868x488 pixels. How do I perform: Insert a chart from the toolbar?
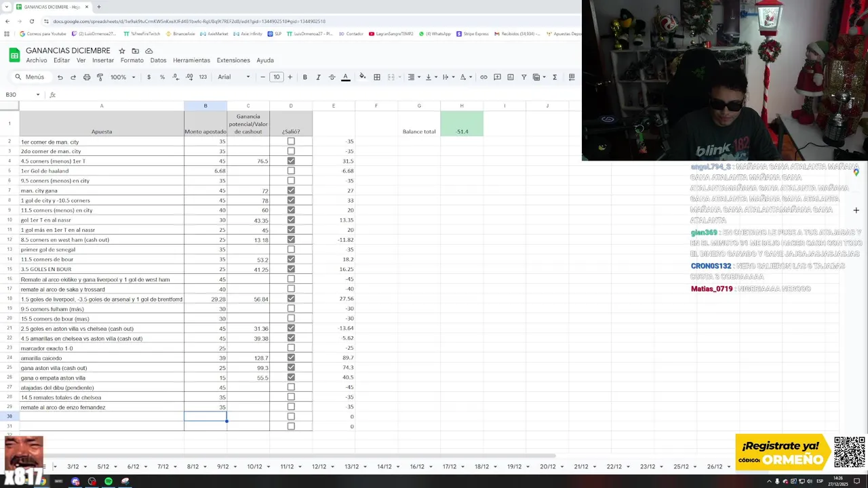tap(511, 77)
